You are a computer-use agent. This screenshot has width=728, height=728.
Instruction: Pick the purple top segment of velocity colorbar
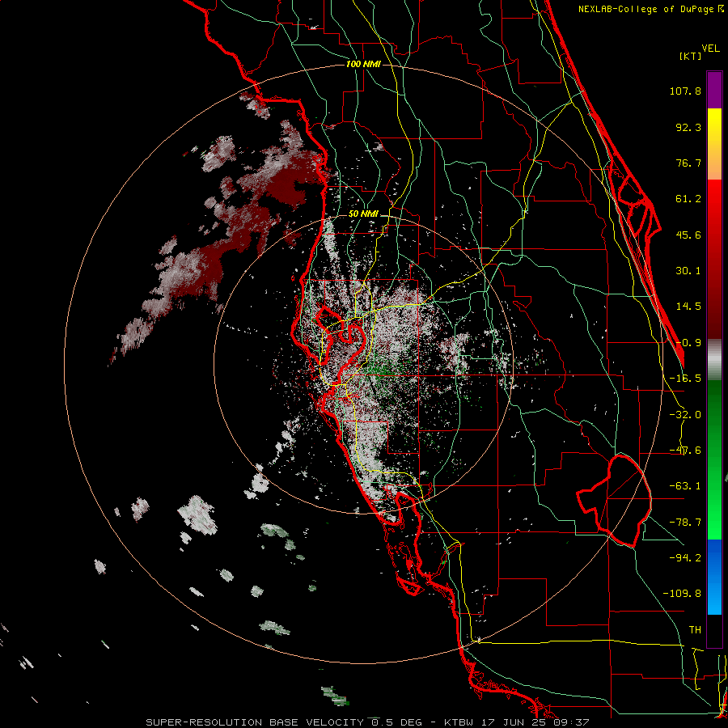[714, 90]
